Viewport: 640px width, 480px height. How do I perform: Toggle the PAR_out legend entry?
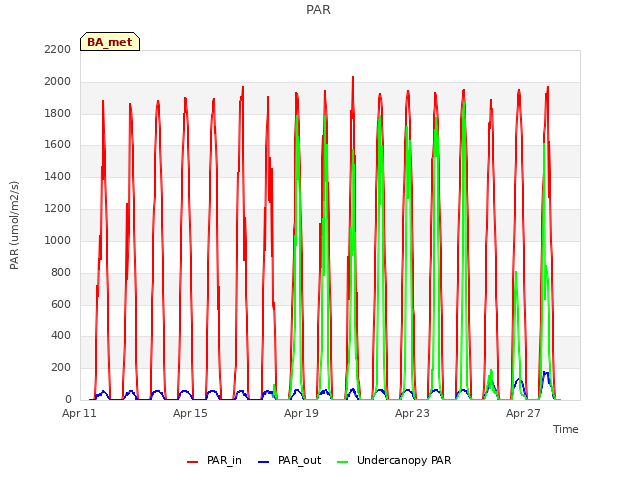[290, 460]
